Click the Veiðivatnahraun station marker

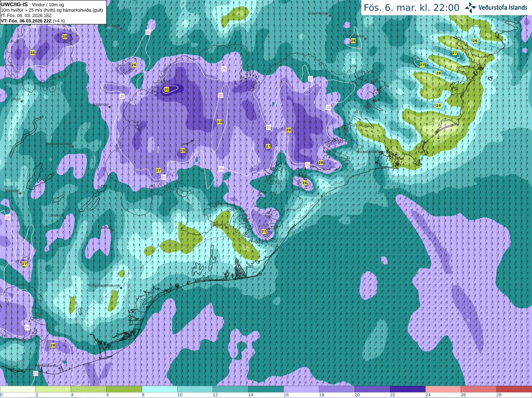[72, 146]
